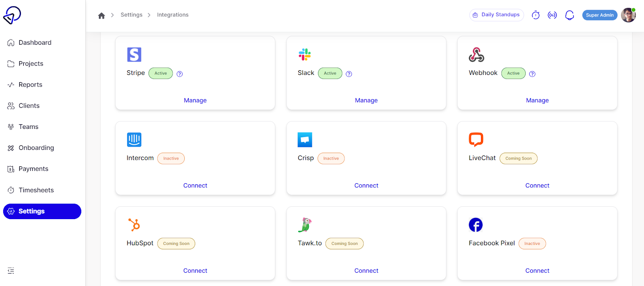Click Stripe Active status badge
This screenshot has width=644, height=286.
[161, 73]
